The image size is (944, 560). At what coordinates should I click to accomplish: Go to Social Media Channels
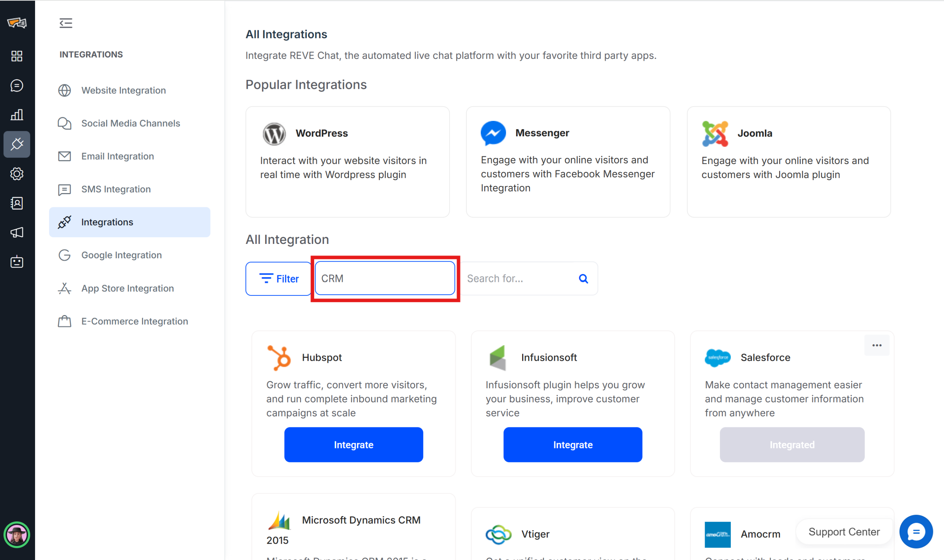(x=129, y=123)
